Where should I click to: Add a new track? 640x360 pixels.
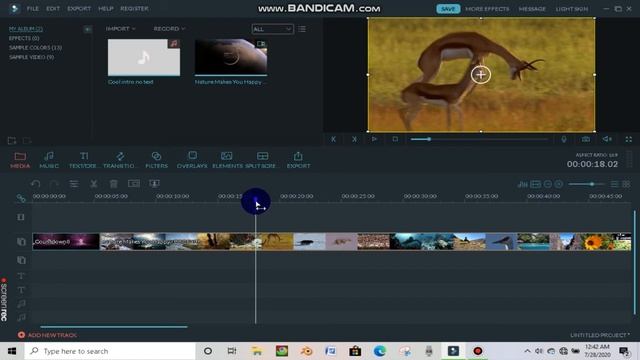coord(47,335)
